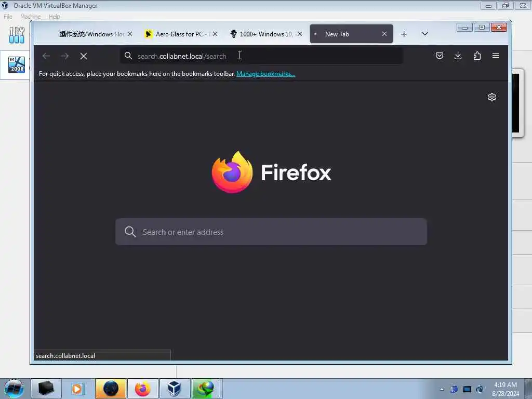Open the black box app on taskbar
This screenshot has height=399, width=532.
46,389
